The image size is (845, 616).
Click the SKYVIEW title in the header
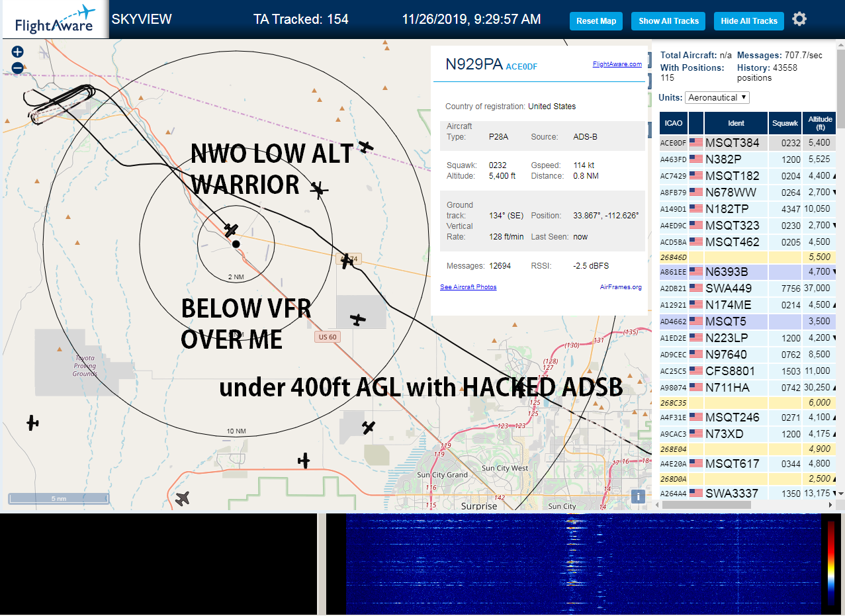pyautogui.click(x=142, y=19)
